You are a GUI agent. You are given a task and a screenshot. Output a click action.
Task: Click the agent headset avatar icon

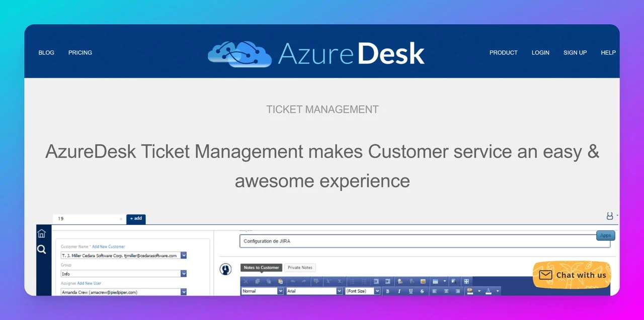[226, 269]
